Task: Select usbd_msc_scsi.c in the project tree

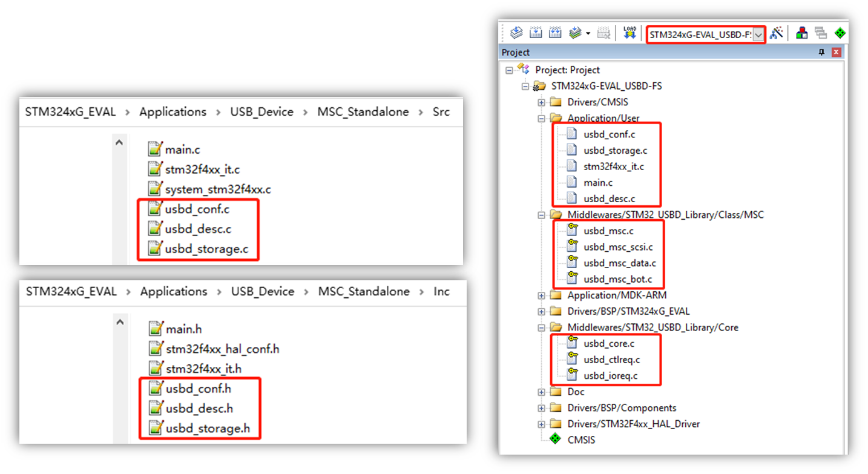Action: pos(618,247)
